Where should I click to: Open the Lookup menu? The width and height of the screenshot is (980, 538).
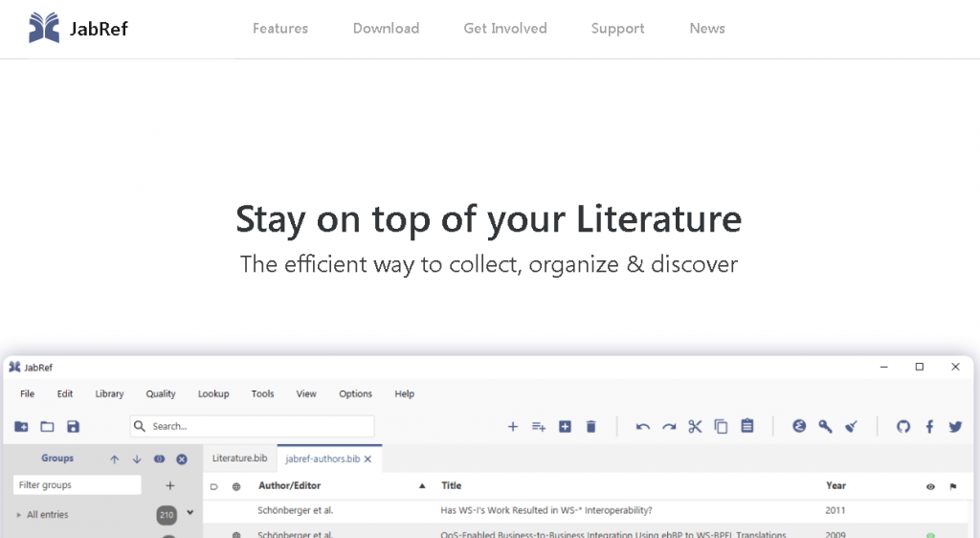point(213,393)
